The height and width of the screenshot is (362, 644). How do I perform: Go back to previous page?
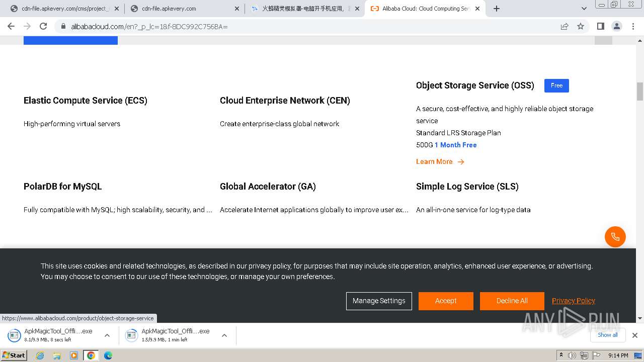tap(11, 26)
